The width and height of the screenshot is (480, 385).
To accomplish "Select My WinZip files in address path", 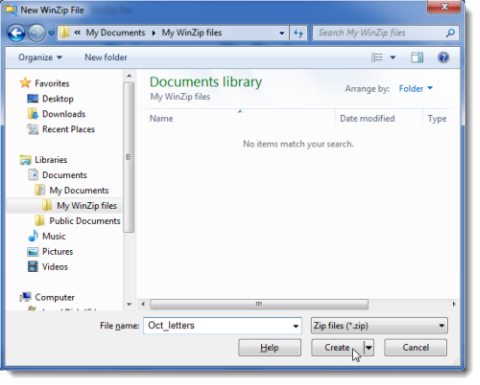I will tap(192, 33).
